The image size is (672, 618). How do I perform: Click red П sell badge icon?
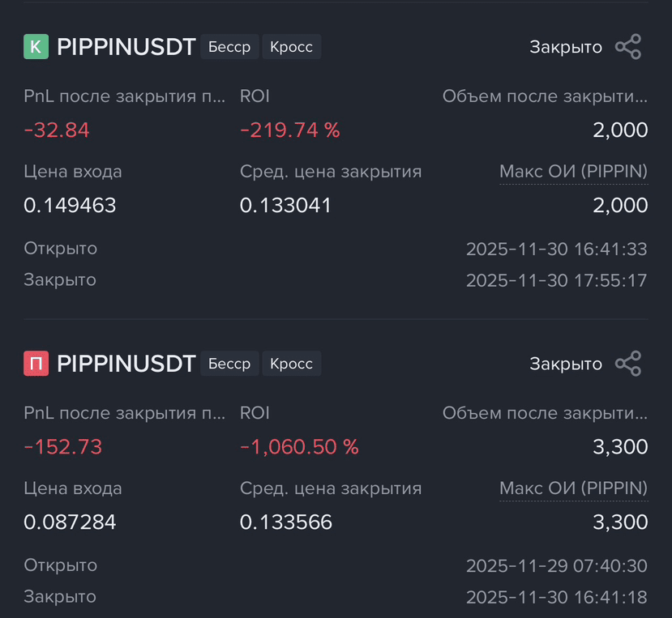pyautogui.click(x=36, y=364)
